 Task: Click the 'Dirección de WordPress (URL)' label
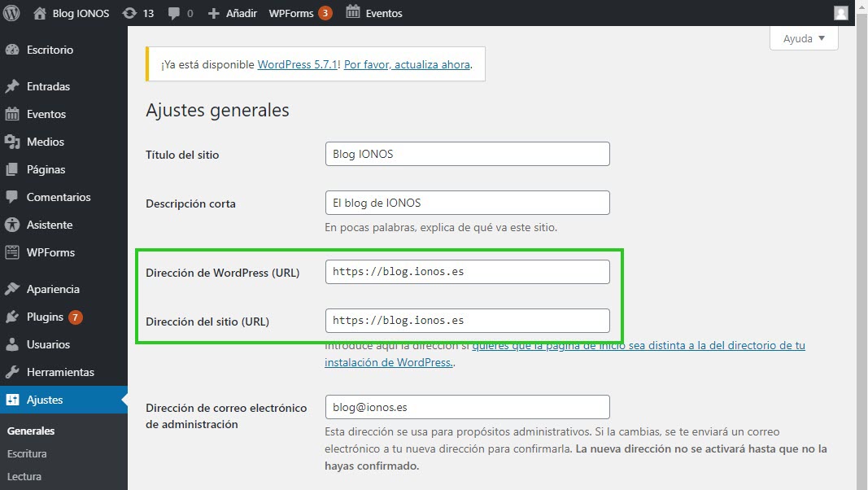(x=223, y=273)
